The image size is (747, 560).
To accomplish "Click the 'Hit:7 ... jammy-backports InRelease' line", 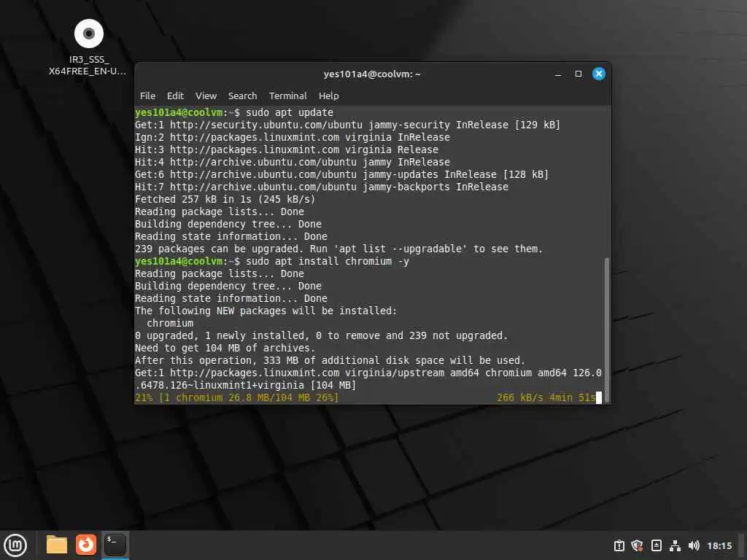I will [322, 187].
